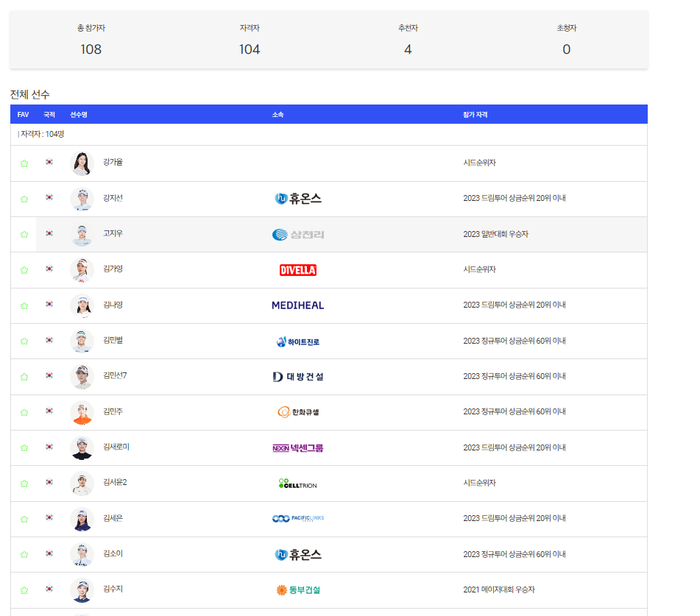The height and width of the screenshot is (616, 700).
Task: Open player name link 김민별
Action: pos(113,340)
